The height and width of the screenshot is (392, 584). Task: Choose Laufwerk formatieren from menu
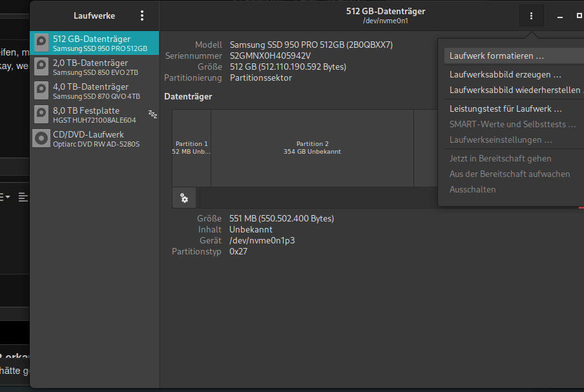(x=514, y=56)
